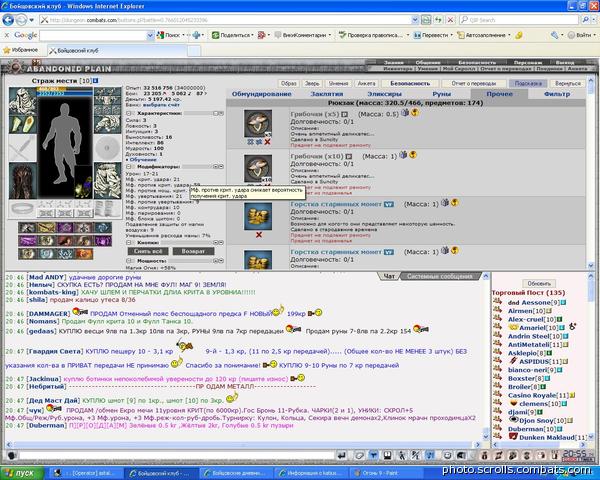
Task: Select the empty round shield slot
Action: (108, 148)
